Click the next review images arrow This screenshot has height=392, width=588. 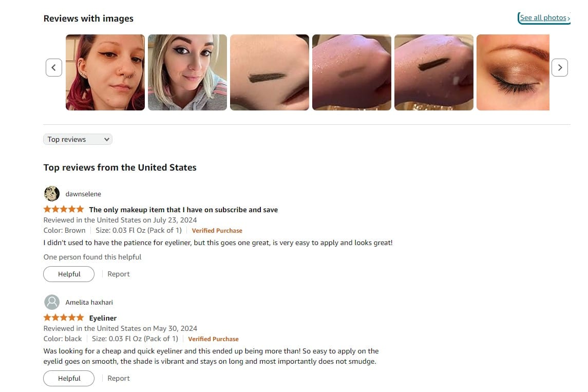(560, 67)
